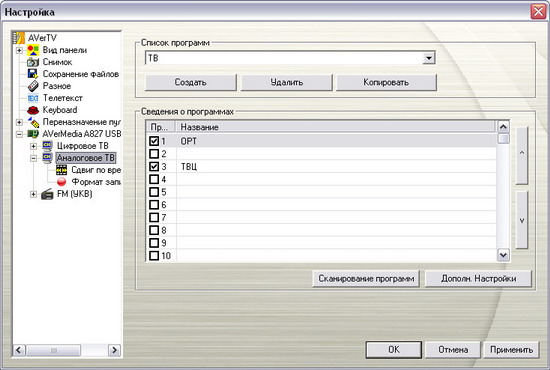Image resolution: width=550 pixels, height=370 pixels.
Task: Click the FM (УКВ) radio icon
Action: [47, 194]
